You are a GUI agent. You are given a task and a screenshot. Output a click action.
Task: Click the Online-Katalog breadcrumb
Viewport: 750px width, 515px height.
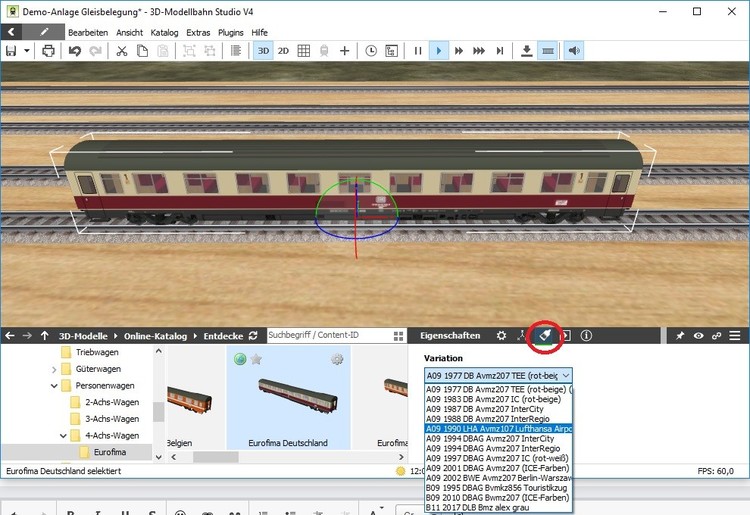(x=155, y=336)
